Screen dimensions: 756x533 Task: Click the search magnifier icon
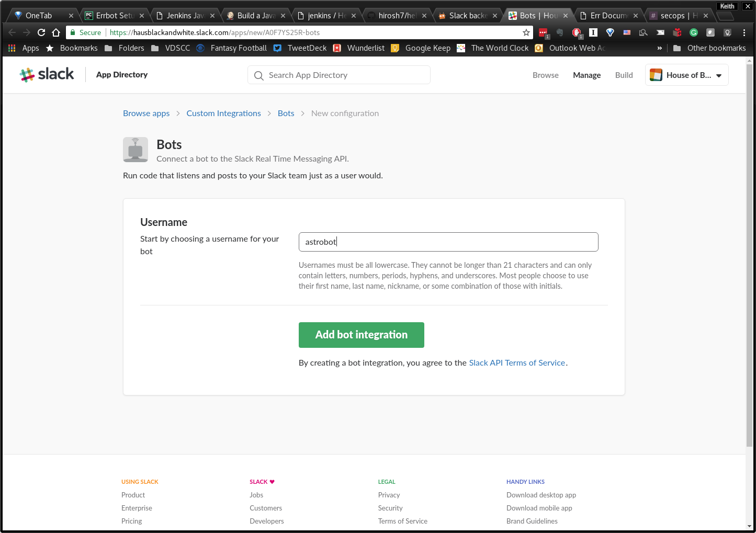pyautogui.click(x=258, y=75)
